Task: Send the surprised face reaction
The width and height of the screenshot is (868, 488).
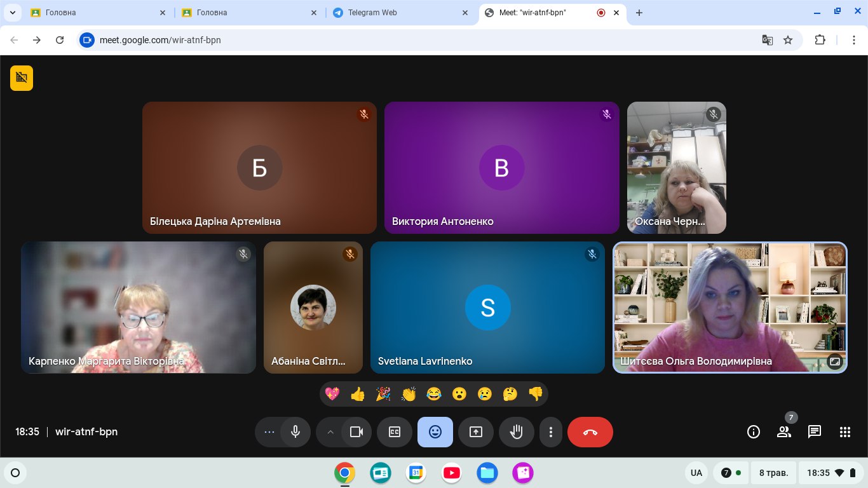Action: pyautogui.click(x=459, y=394)
